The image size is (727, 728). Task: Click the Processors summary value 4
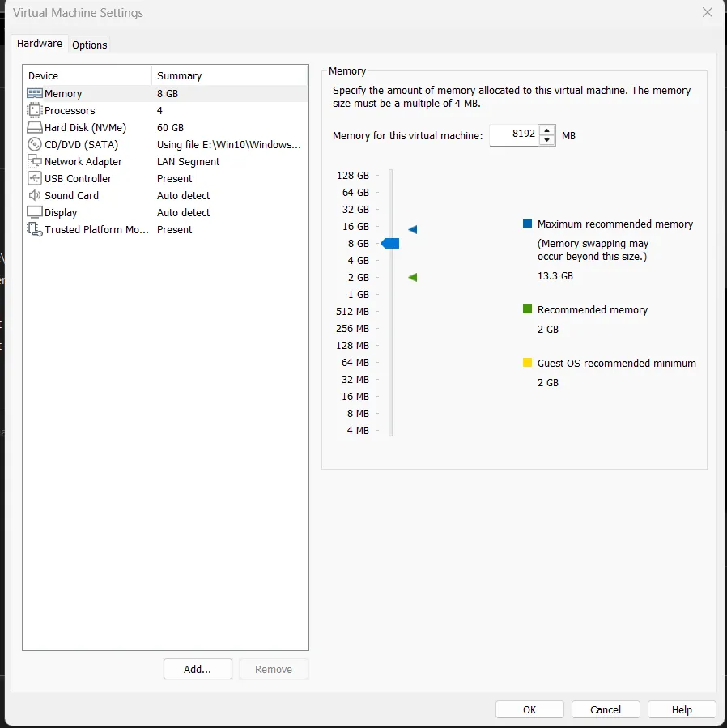pos(159,110)
